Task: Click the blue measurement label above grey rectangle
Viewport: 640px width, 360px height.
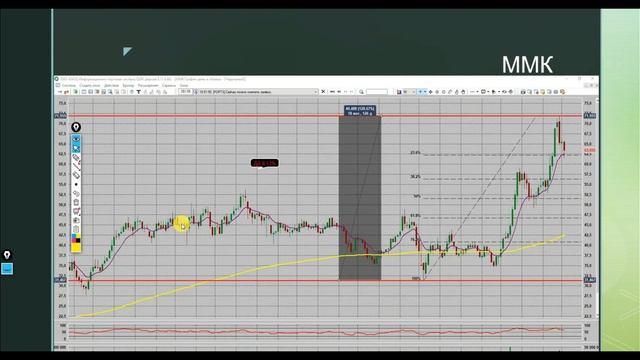Action: pyautogui.click(x=360, y=111)
